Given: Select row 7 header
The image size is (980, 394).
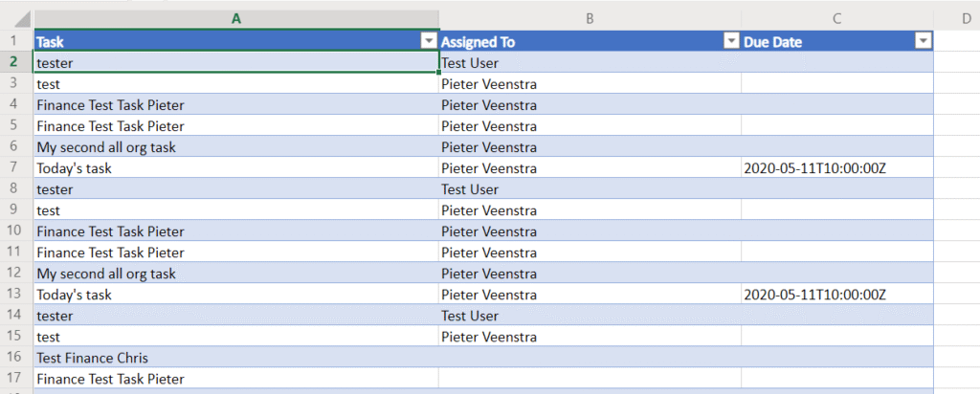Looking at the screenshot, I should (x=17, y=167).
